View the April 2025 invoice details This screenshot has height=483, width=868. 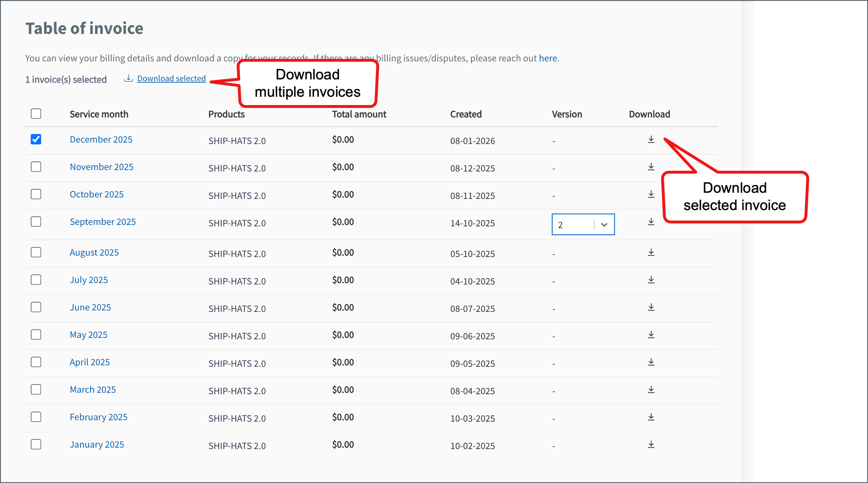[89, 362]
